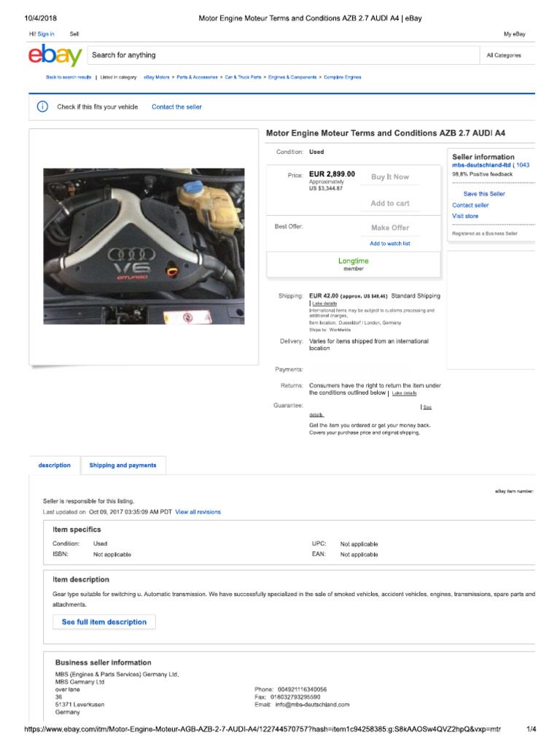The width and height of the screenshot is (560, 747).
Task: Click the Buy It Now button
Action: click(390, 177)
